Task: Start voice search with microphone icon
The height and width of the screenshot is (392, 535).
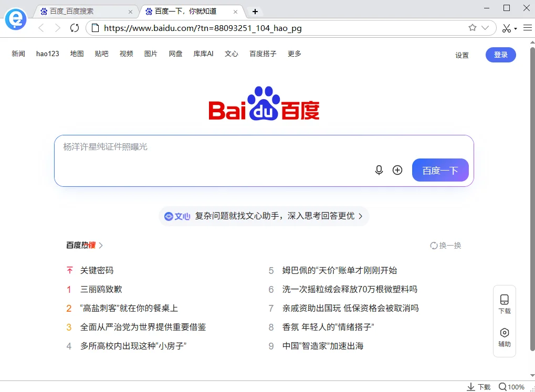Action: tap(379, 170)
